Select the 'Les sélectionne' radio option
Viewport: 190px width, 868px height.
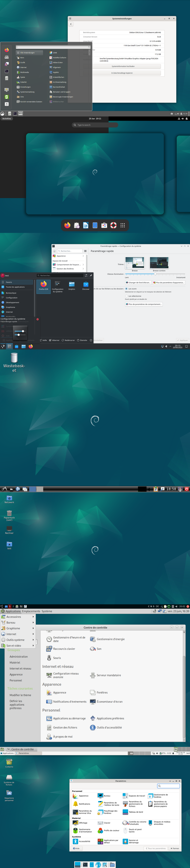126,296
